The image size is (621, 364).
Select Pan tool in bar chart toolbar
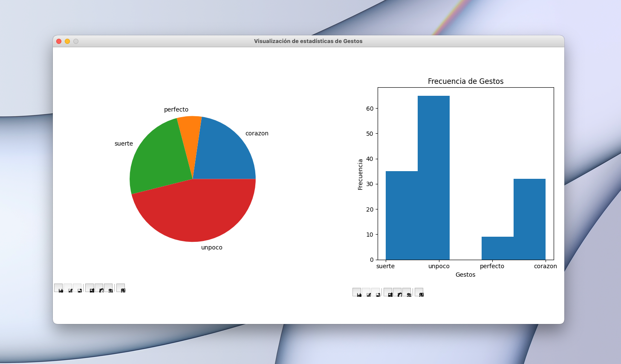point(388,292)
